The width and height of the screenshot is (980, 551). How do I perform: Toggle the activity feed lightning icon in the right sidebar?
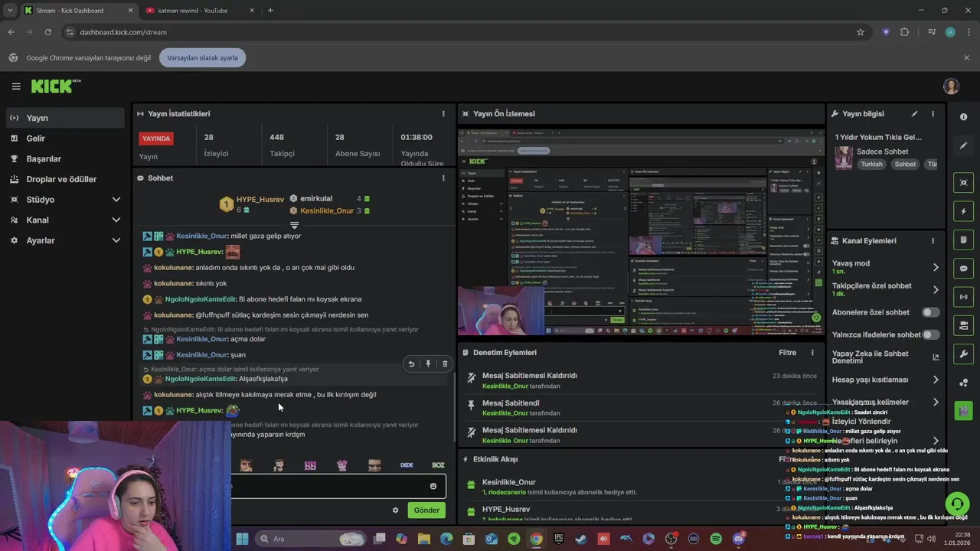(963, 211)
